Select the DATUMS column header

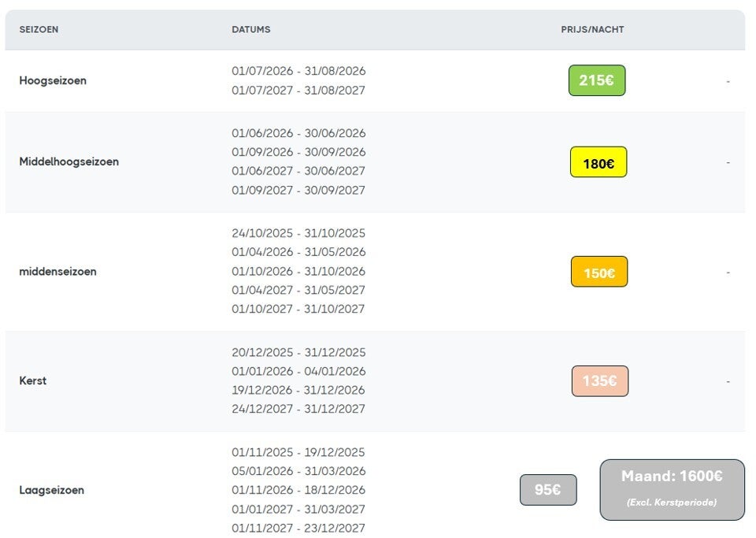(250, 29)
